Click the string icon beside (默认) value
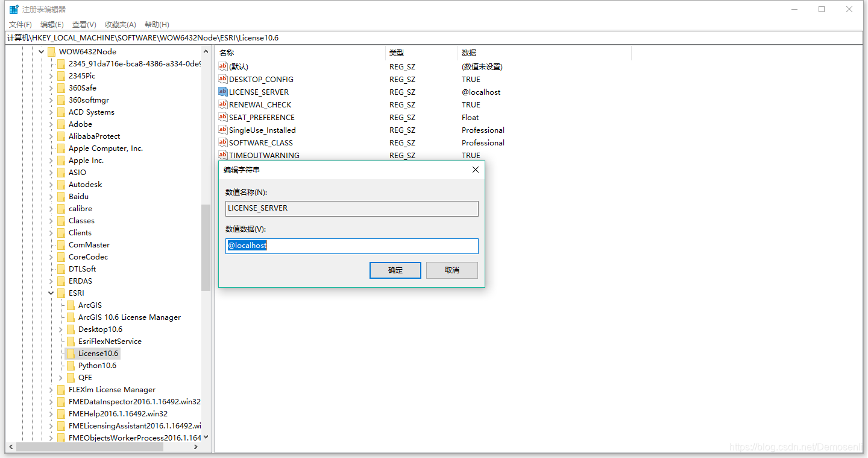The image size is (868, 458). tap(223, 66)
